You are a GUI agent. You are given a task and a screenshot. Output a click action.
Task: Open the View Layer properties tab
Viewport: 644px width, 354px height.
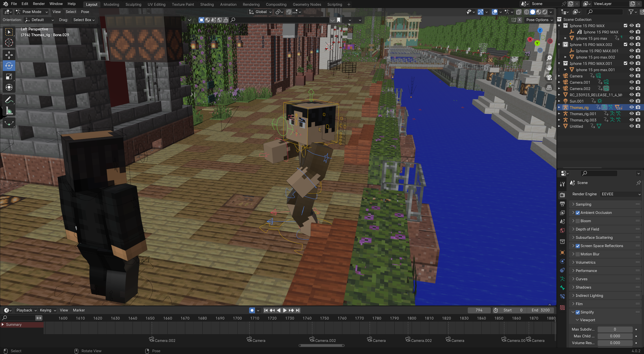click(x=562, y=213)
